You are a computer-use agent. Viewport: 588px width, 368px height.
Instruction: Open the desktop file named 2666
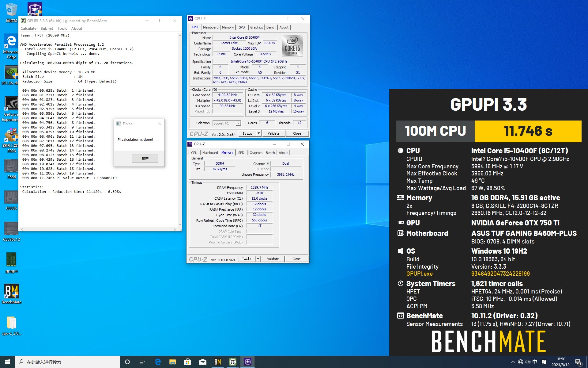click(11, 169)
